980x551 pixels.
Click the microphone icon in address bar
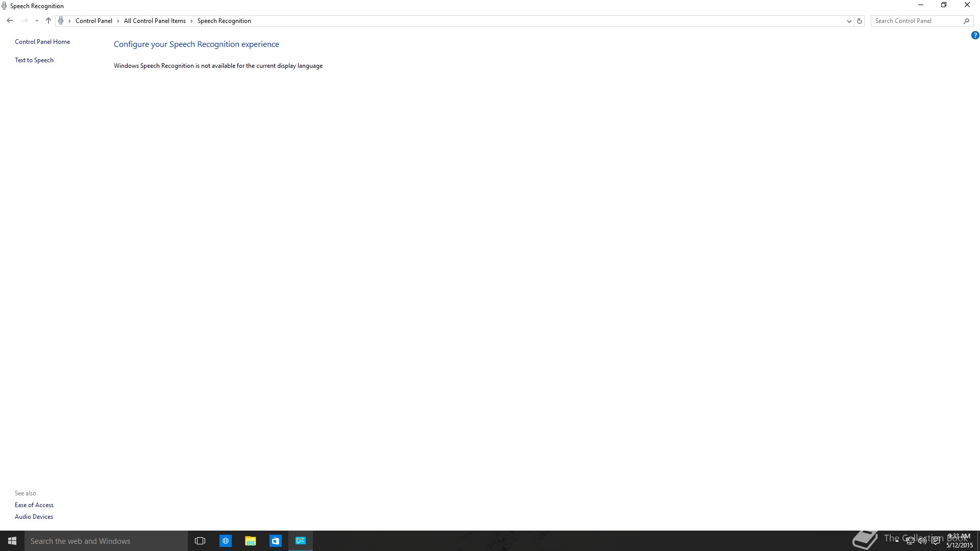[x=61, y=21]
